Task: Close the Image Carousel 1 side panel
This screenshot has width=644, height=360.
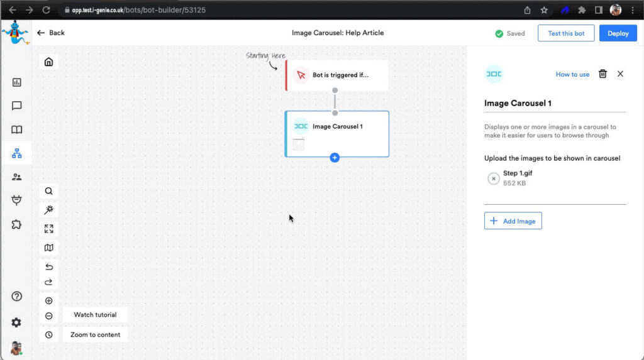Action: click(620, 74)
